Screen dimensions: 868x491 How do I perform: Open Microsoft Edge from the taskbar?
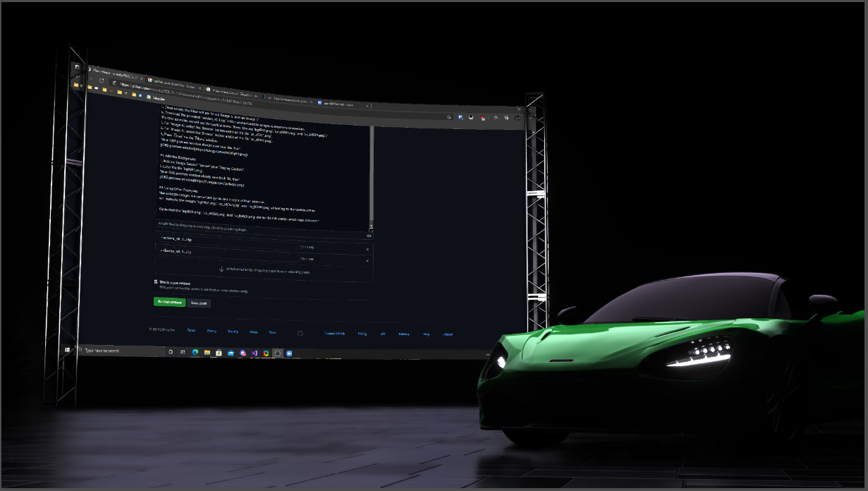tap(195, 352)
